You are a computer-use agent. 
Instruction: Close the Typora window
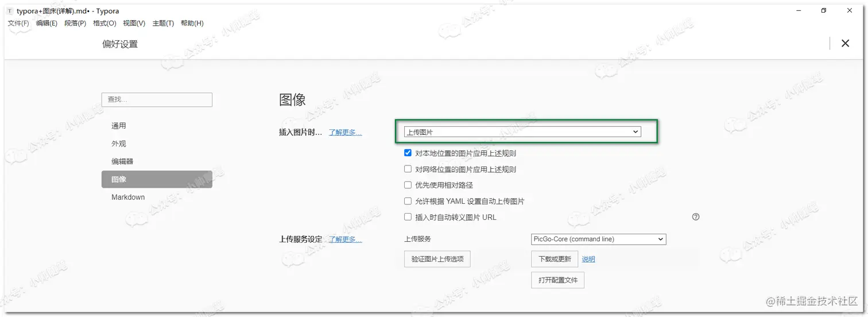coord(850,10)
